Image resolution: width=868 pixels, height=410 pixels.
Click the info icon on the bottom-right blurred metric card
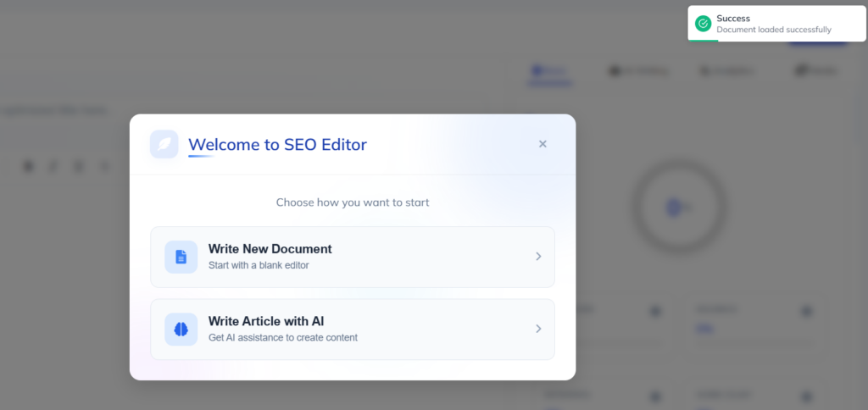tap(805, 396)
